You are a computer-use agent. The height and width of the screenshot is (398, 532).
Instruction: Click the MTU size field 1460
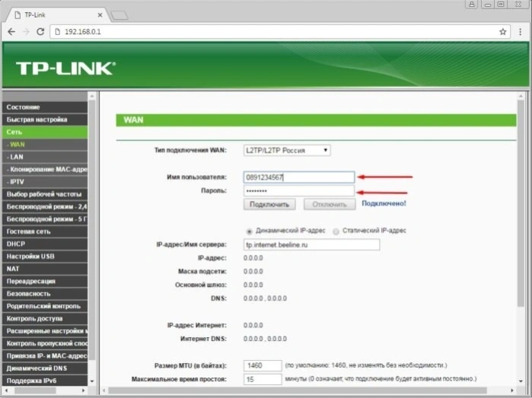pyautogui.click(x=263, y=365)
